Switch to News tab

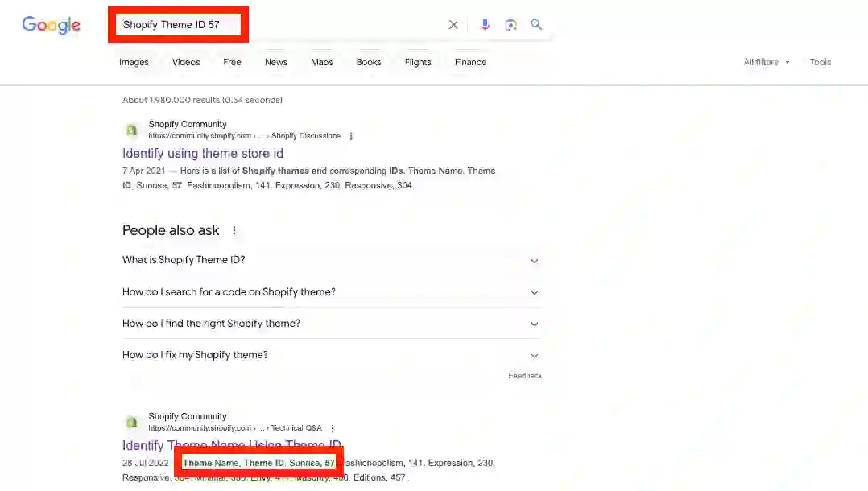(x=275, y=62)
